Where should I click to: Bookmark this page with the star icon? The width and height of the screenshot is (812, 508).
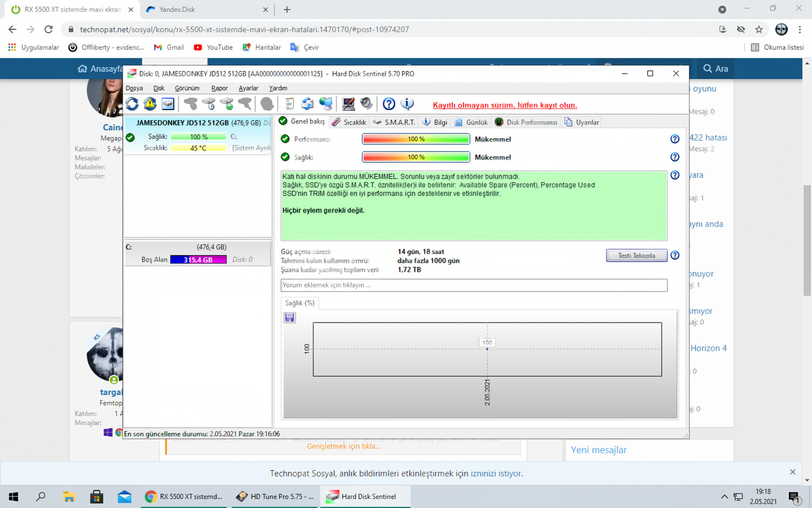[x=759, y=29]
